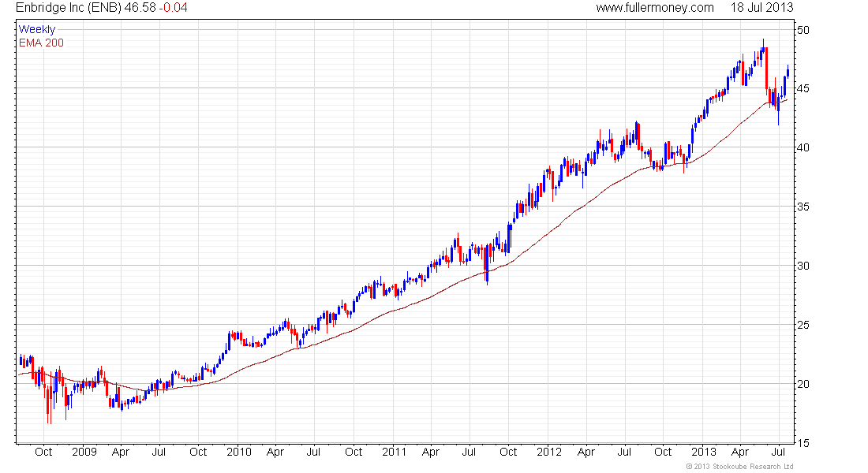Click the y-axis label "45"
The height and width of the screenshot is (473, 868).
[803, 88]
